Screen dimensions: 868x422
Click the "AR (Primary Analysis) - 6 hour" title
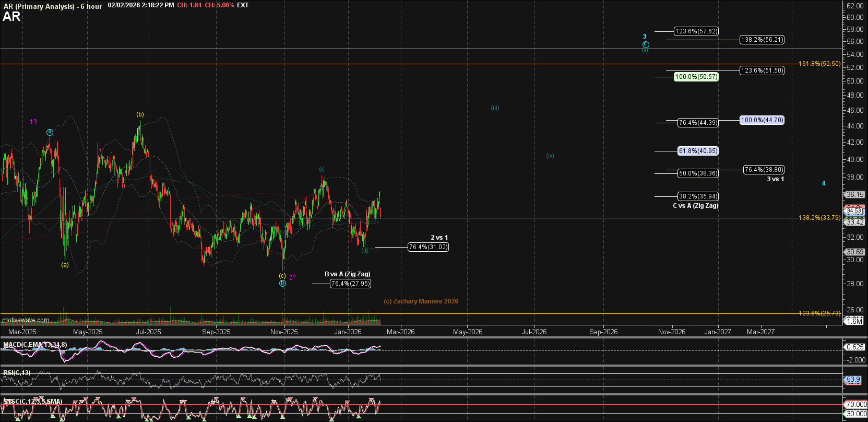pos(52,6)
